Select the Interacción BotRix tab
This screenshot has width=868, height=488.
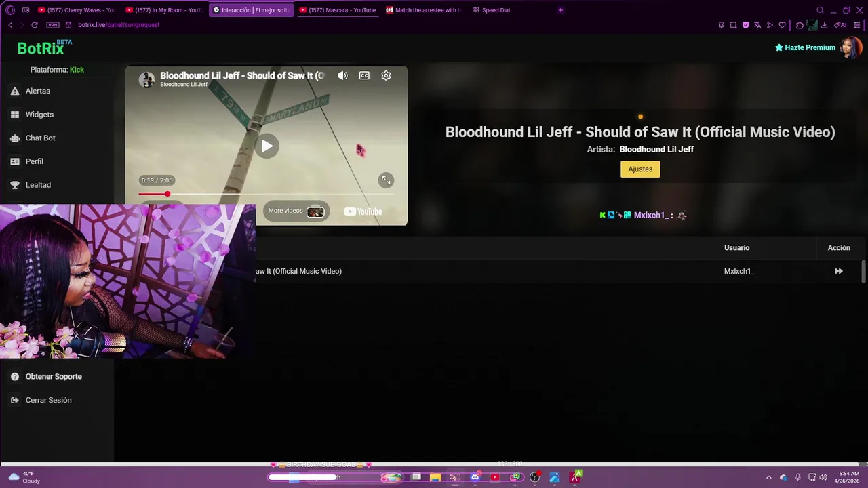251,10
